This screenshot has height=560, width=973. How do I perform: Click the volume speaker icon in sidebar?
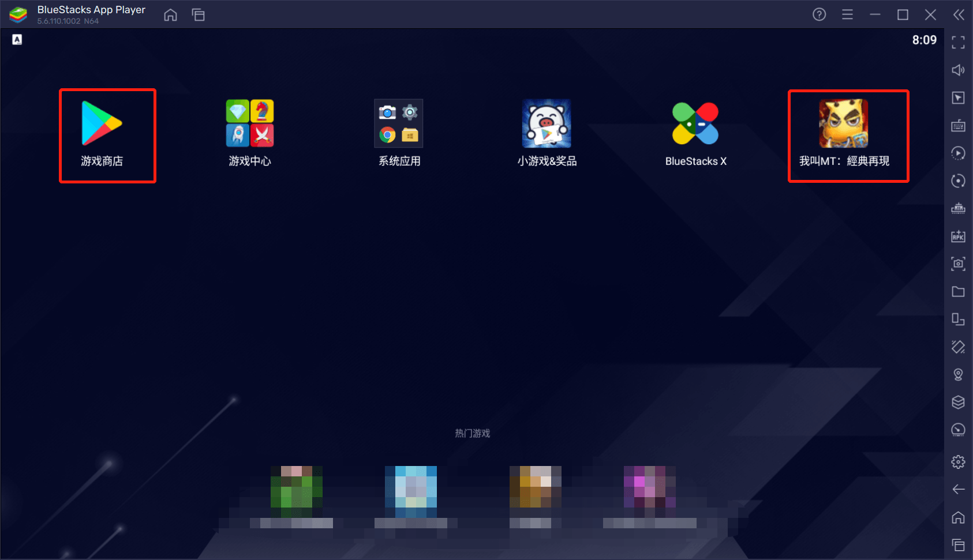(x=958, y=70)
